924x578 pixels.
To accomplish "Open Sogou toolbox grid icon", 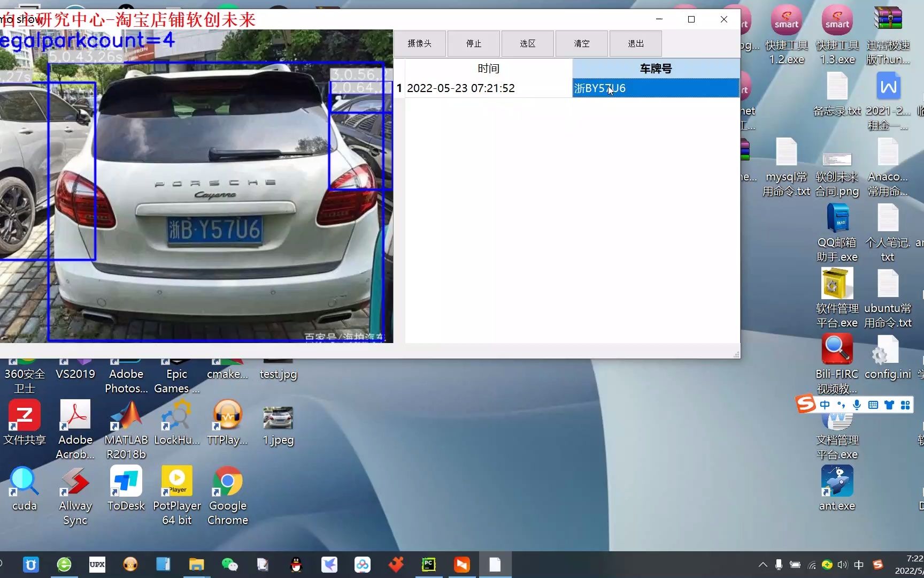I will pos(905,405).
